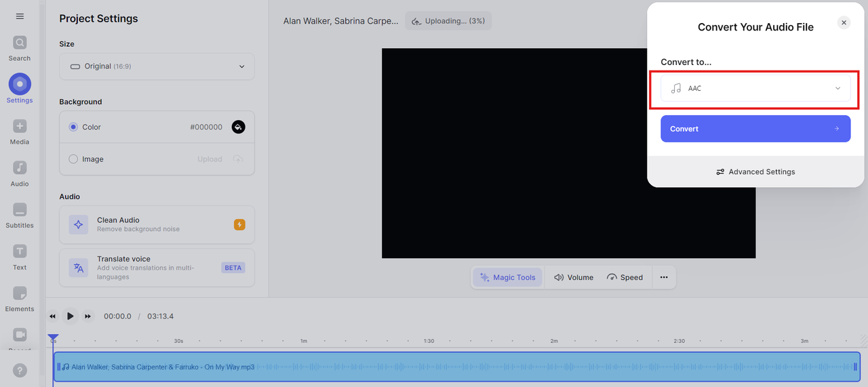Play the timeline

70,316
